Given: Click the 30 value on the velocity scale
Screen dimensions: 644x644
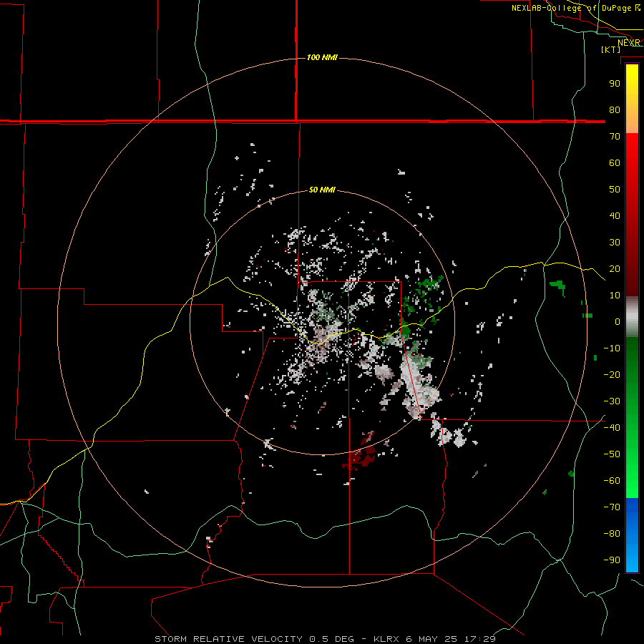Looking at the screenshot, I should [615, 243].
